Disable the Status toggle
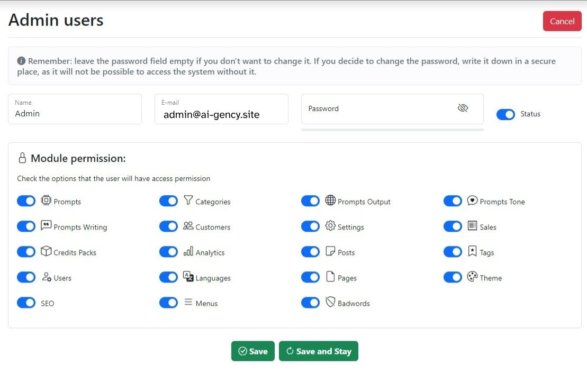 [x=505, y=114]
